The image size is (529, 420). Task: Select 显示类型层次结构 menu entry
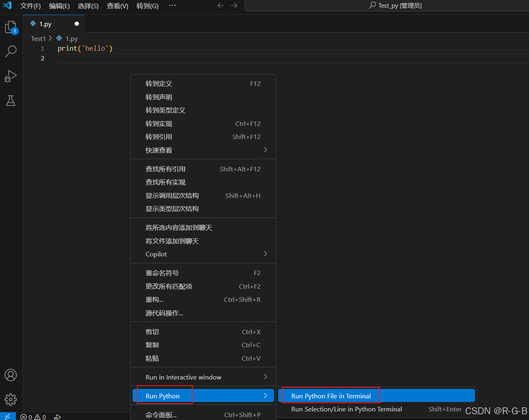tap(203, 209)
